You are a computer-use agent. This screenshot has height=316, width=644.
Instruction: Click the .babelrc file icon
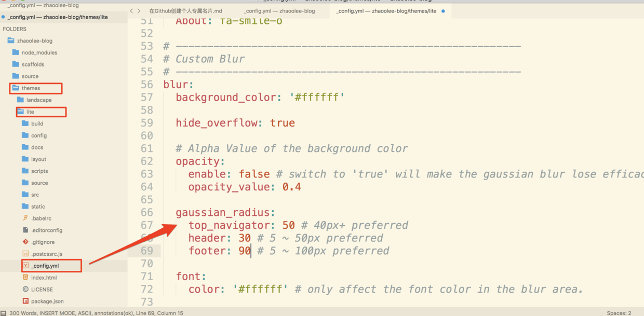tap(25, 218)
